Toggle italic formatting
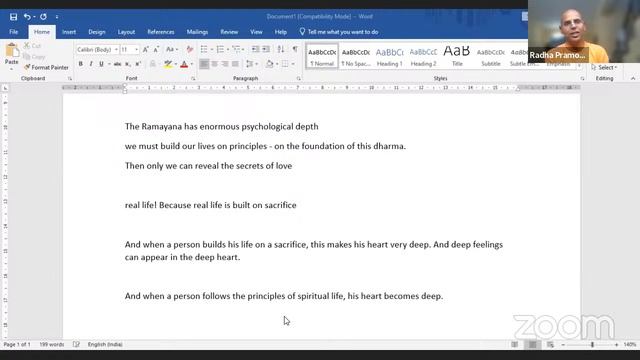640x360 pixels. pyautogui.click(x=91, y=64)
